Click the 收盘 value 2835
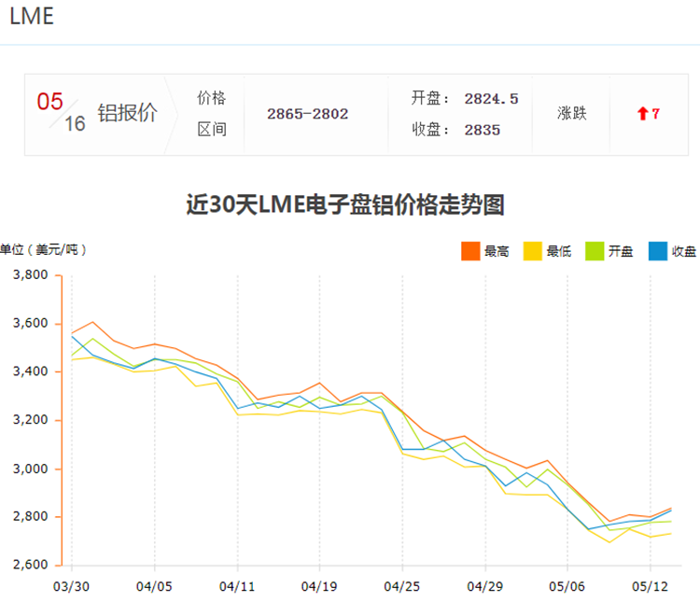Screen dimensions: 700x602 tap(482, 130)
